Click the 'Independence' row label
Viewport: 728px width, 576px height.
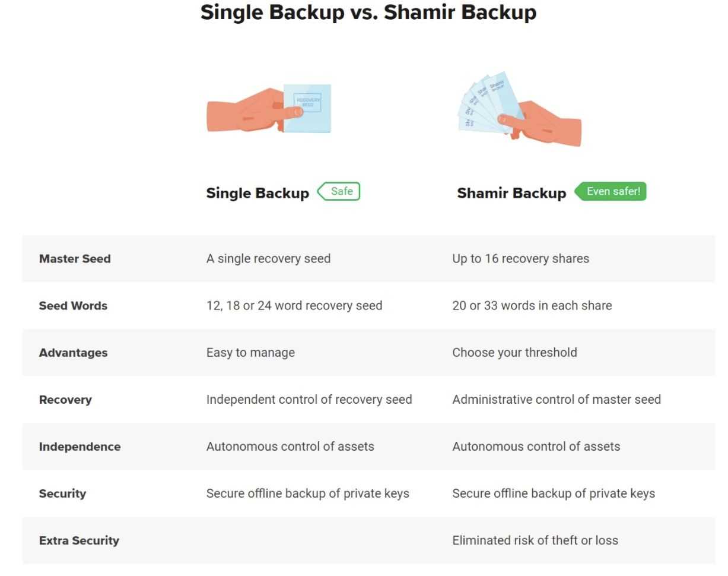pyautogui.click(x=80, y=447)
